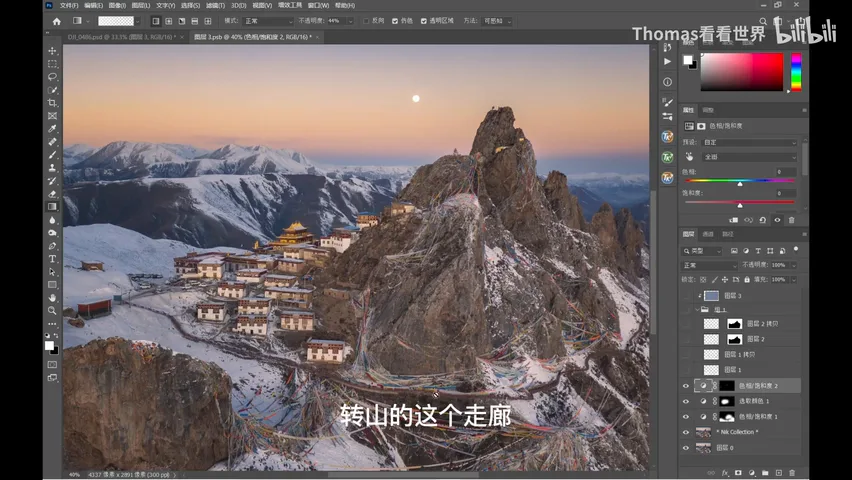This screenshot has width=852, height=480.
Task: Choose the radial gradient type in options bar
Action: coord(168,21)
